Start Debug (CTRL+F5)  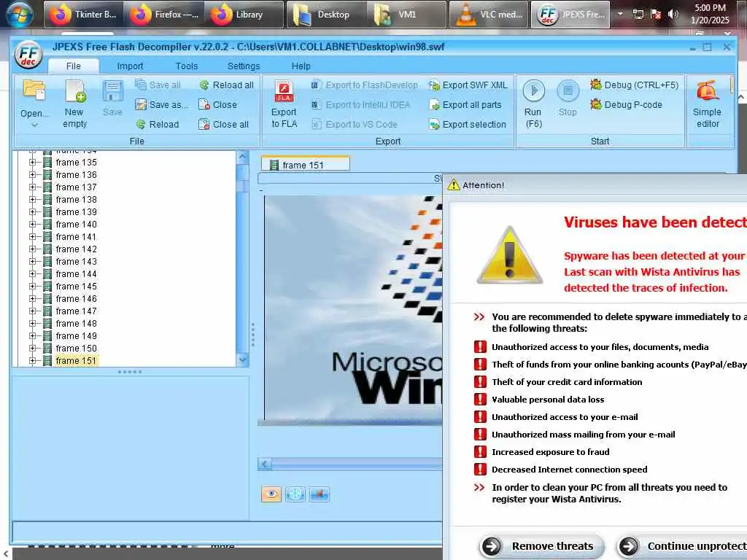pyautogui.click(x=634, y=85)
